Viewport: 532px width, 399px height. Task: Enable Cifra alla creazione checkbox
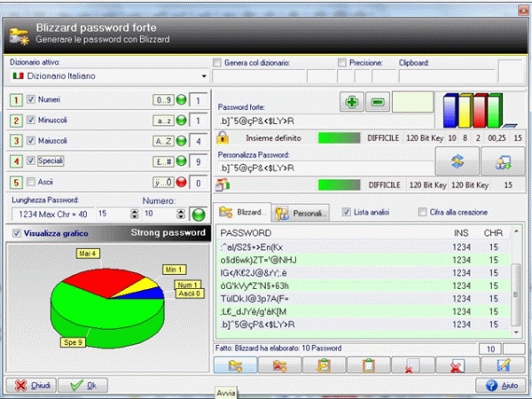(422, 213)
